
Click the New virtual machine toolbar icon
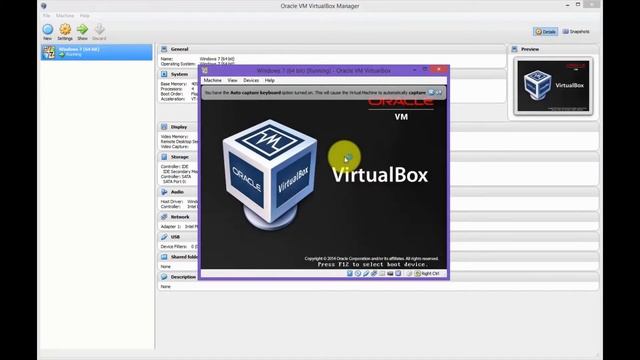point(48,29)
